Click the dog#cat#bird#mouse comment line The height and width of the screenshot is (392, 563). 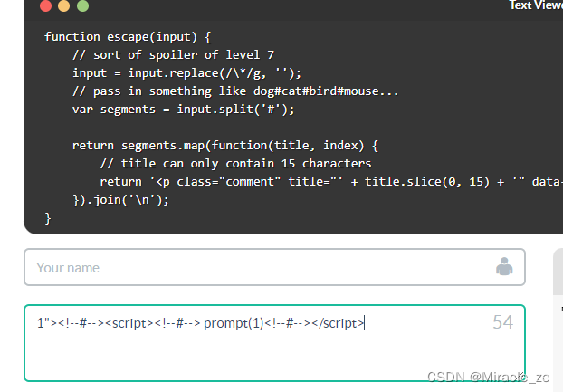pos(235,91)
